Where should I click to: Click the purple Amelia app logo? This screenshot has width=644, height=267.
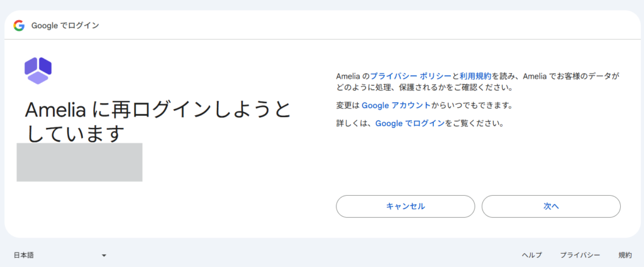pos(38,70)
